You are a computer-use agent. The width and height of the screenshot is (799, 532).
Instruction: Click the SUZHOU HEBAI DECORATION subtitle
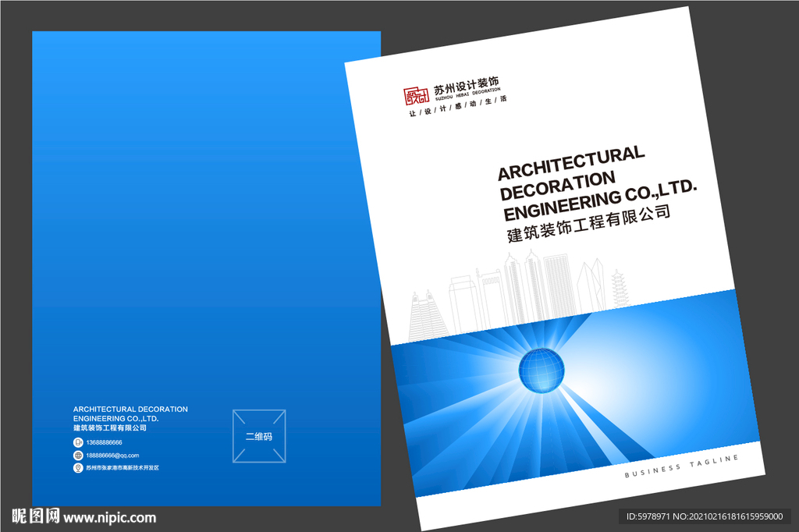(468, 94)
